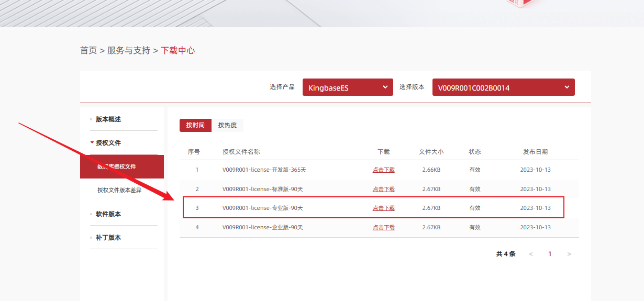644x301 pixels.
Task: Go to 首页 in the breadcrumb
Action: 88,50
